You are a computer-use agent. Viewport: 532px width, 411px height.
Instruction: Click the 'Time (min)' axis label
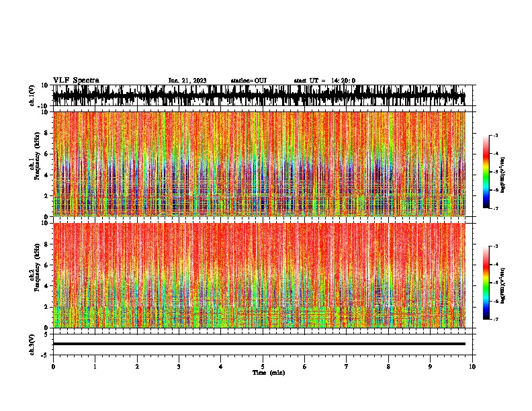click(x=269, y=373)
